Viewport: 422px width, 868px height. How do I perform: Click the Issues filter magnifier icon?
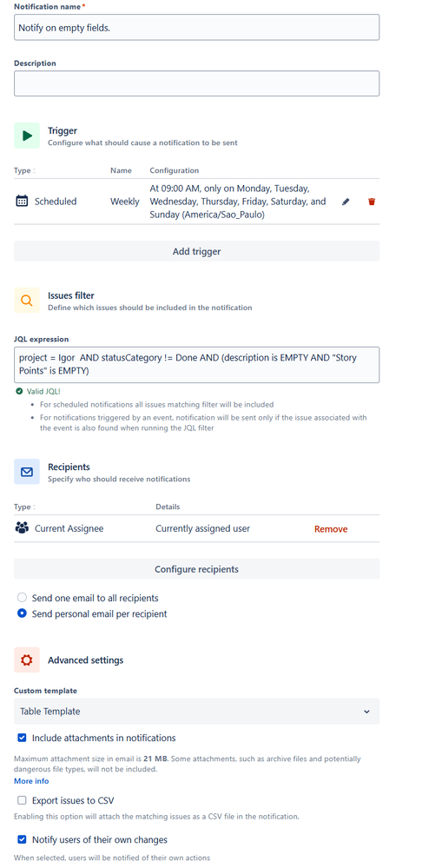[x=27, y=301]
